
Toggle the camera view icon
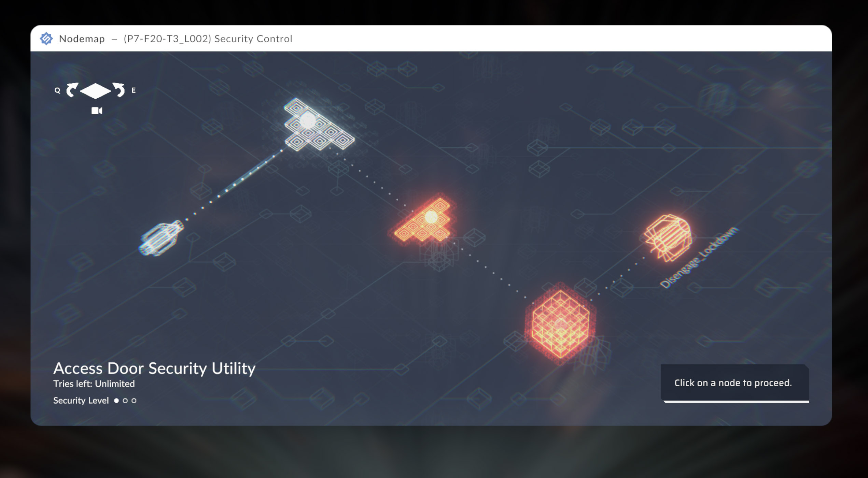[97, 111]
